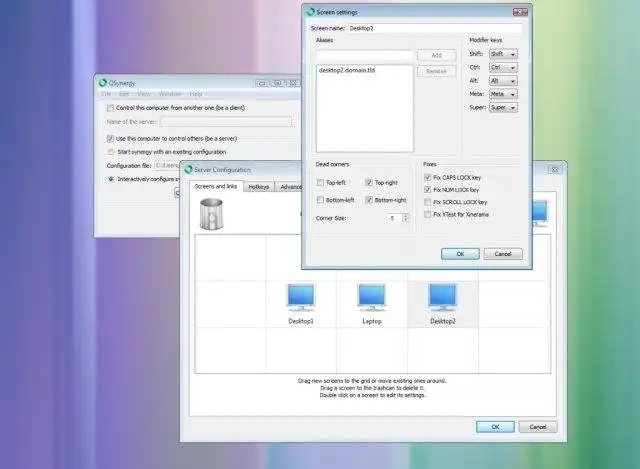This screenshot has height=469, width=640.
Task: Click OK in Screen settings dialog
Action: tap(460, 254)
